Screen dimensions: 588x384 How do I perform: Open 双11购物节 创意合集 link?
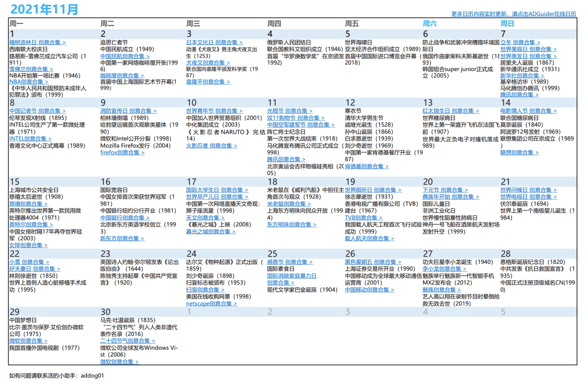click(x=296, y=118)
